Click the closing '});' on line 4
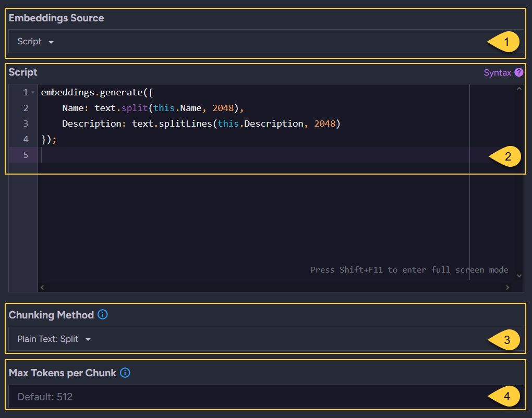The image size is (532, 418). (x=49, y=139)
